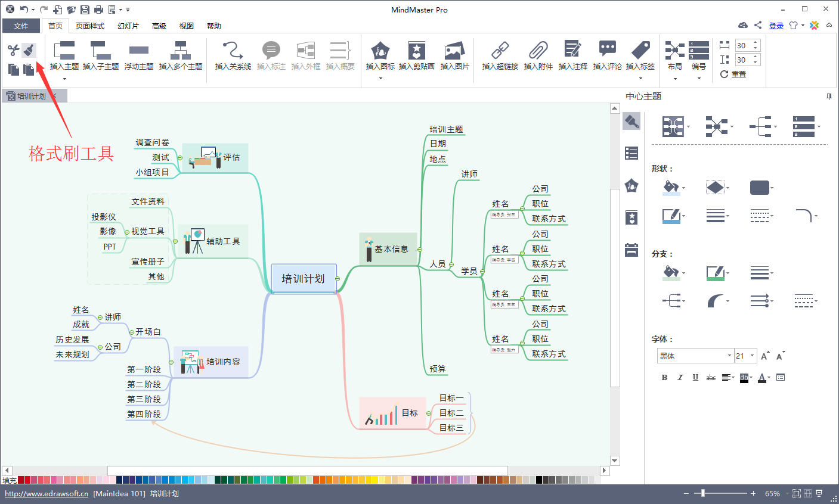Toggle Italic in the font section
The height and width of the screenshot is (504, 839).
680,377
